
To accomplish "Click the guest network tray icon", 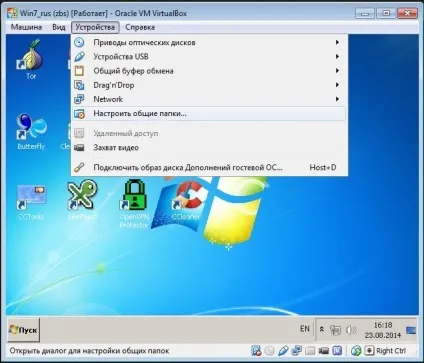I will click(x=335, y=330).
